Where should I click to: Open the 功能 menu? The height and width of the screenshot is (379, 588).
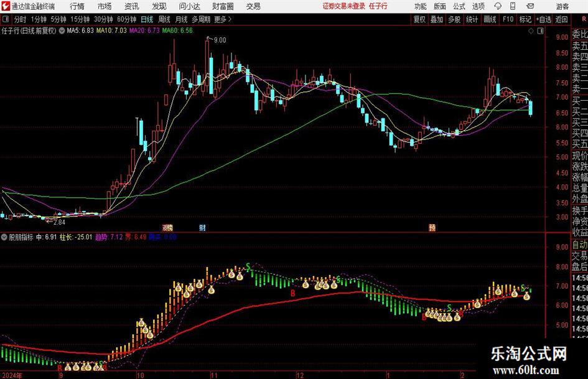click(x=421, y=6)
